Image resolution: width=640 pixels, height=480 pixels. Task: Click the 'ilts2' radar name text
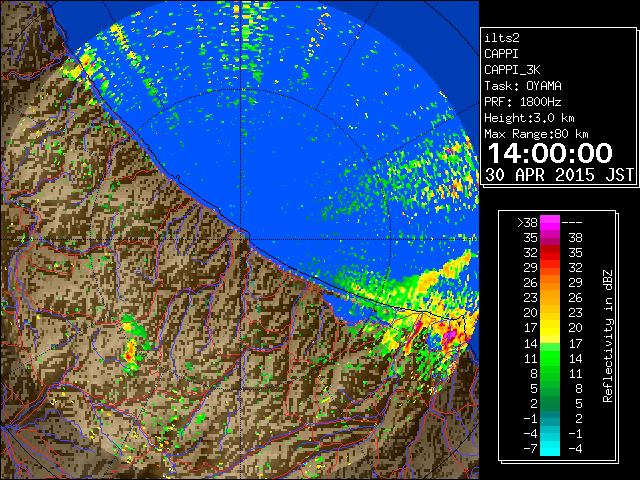502,38
